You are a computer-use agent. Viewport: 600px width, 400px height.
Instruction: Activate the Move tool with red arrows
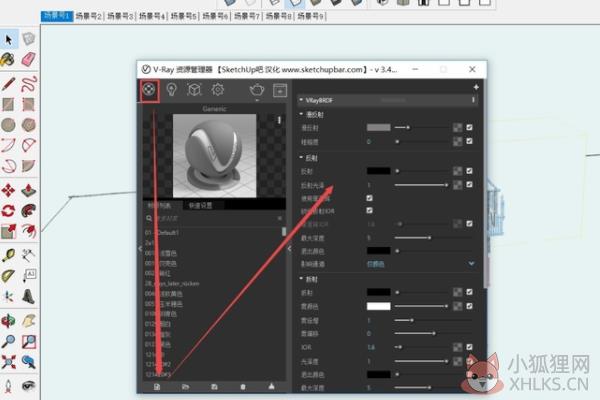[8, 190]
